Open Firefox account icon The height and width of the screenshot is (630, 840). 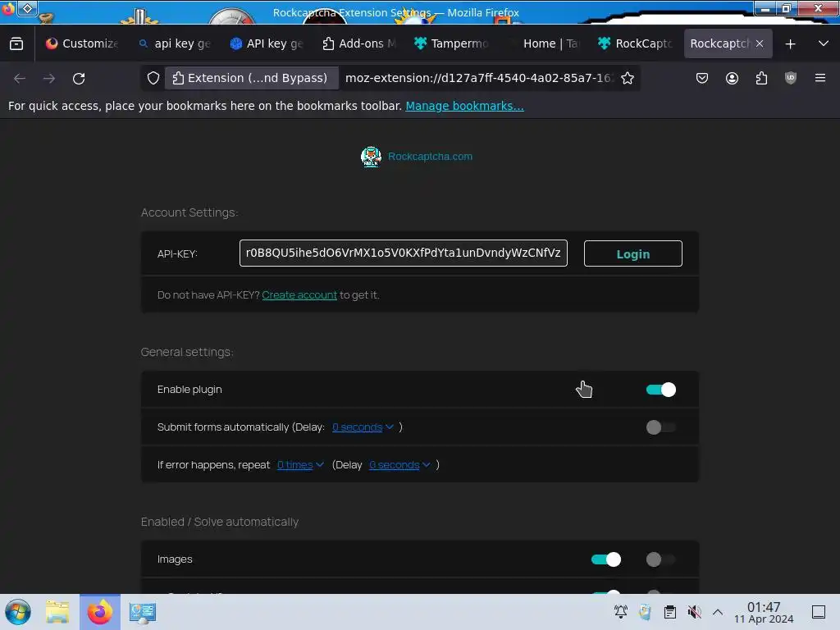[x=732, y=78]
